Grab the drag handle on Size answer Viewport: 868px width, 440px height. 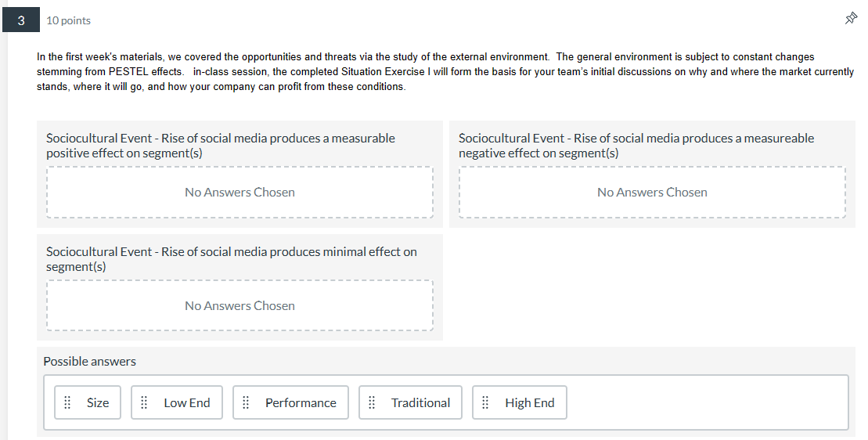point(67,402)
